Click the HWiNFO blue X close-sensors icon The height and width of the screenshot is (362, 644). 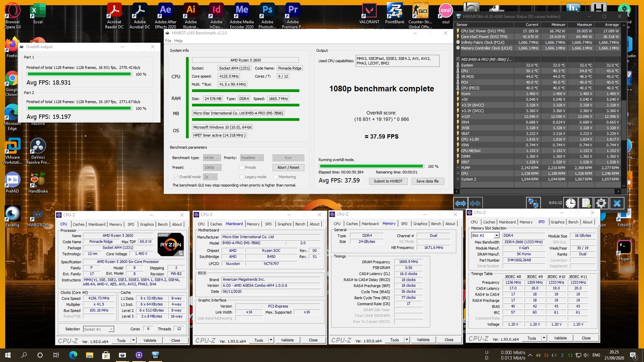(617, 203)
